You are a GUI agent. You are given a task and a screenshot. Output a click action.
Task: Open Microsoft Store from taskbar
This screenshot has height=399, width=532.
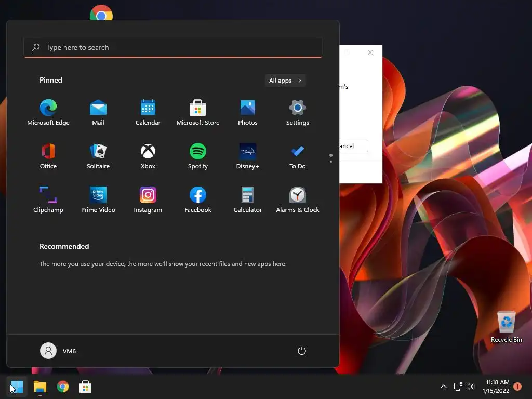tap(86, 387)
